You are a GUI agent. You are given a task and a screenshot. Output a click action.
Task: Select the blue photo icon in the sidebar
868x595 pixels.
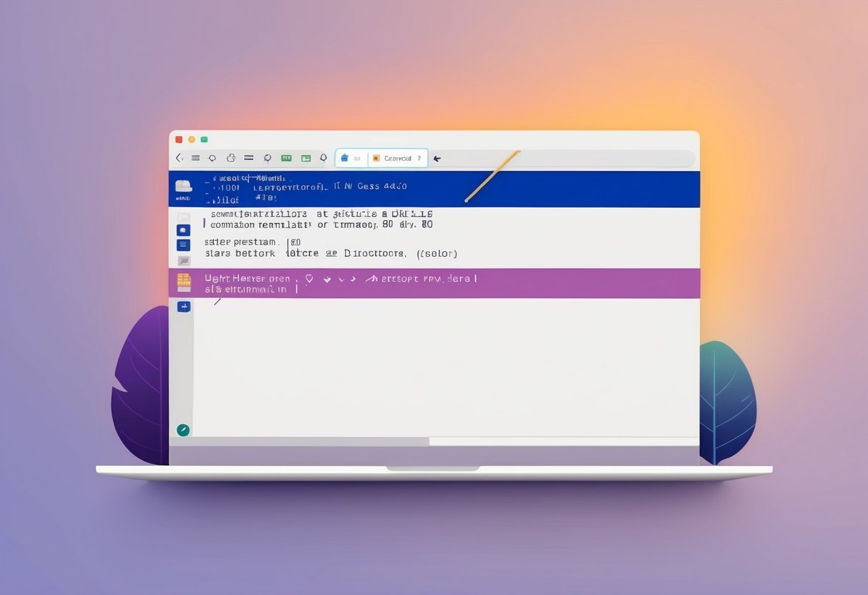[x=183, y=230]
